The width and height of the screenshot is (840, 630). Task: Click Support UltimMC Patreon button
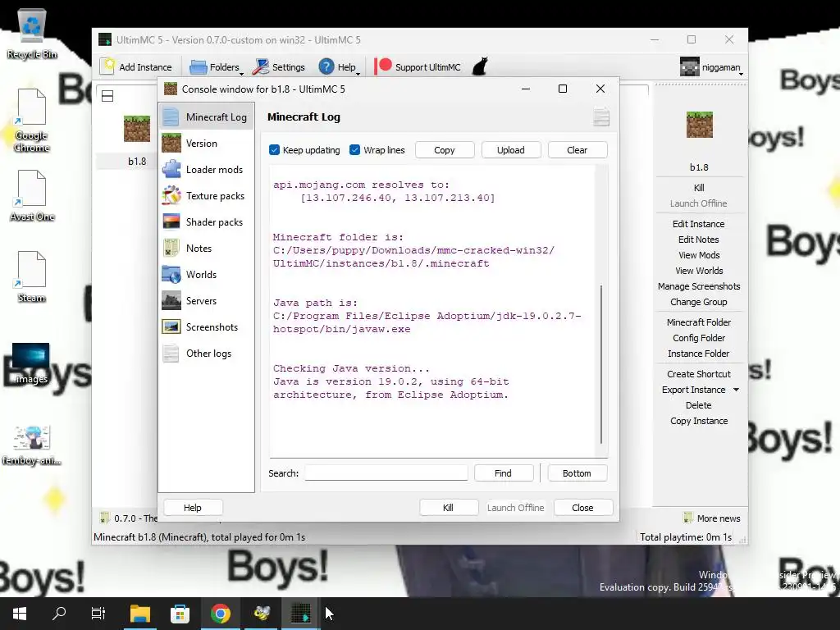418,67
